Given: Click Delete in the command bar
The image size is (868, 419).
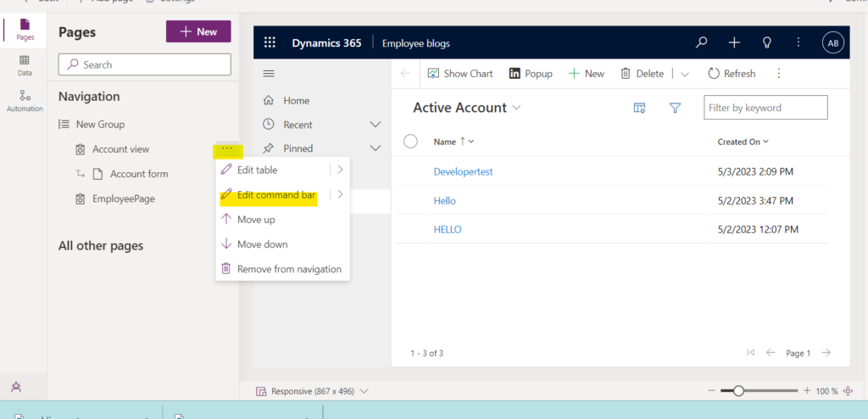Looking at the screenshot, I should click(642, 74).
